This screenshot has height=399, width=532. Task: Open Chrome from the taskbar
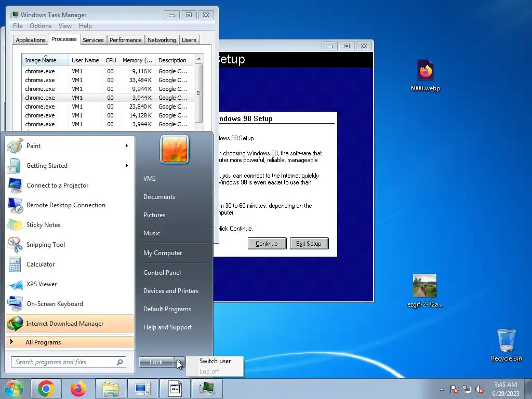point(46,389)
